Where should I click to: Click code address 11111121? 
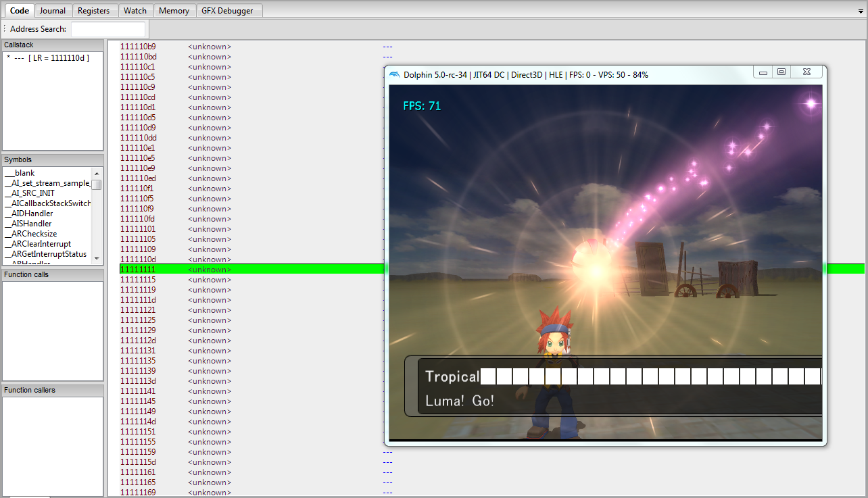point(138,310)
